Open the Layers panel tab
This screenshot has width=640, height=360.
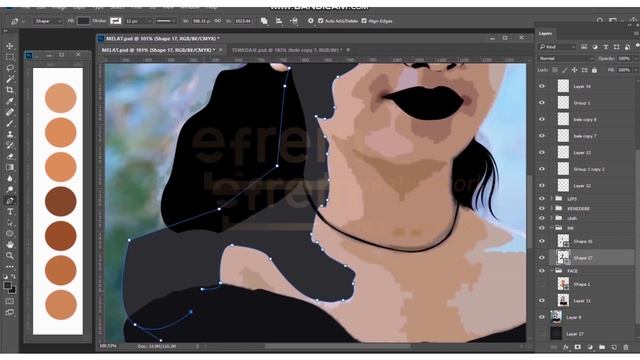(545, 33)
